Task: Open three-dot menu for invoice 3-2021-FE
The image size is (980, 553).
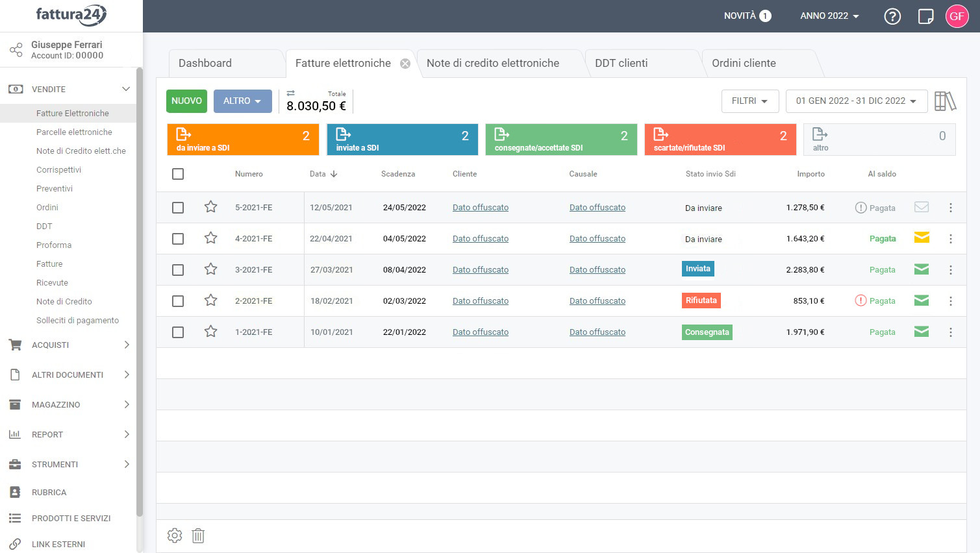Action: tap(951, 270)
